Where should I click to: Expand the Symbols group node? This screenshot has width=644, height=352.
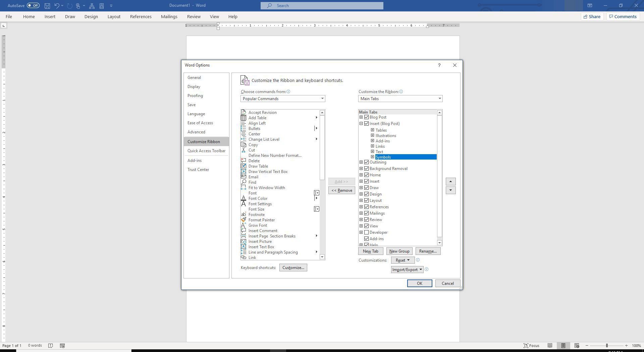coord(372,157)
